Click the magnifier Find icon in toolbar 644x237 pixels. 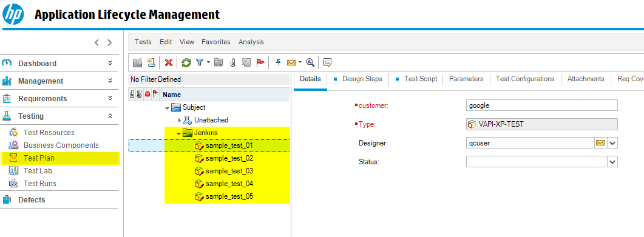310,62
